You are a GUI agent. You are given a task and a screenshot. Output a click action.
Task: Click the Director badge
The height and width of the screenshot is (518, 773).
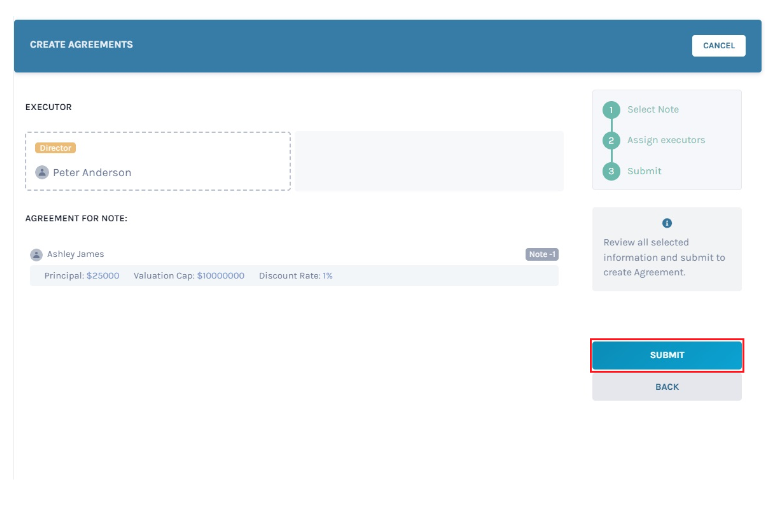pyautogui.click(x=55, y=148)
